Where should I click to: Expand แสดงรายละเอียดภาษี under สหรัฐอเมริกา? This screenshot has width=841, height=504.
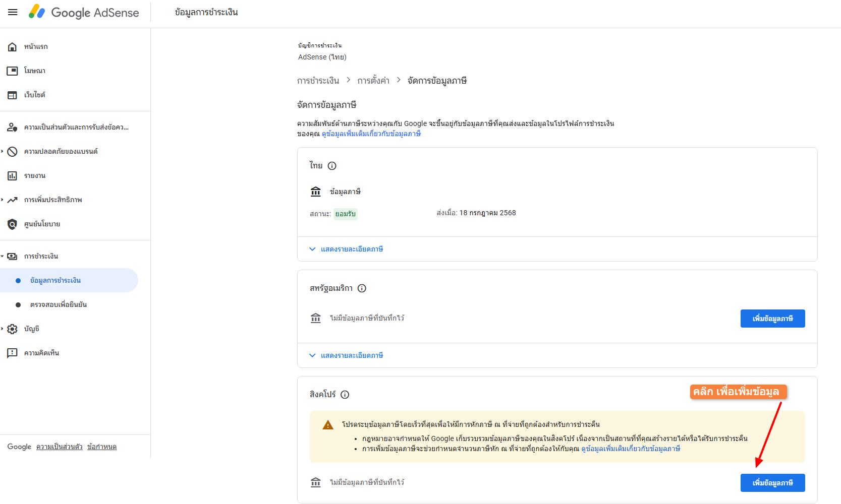point(346,355)
